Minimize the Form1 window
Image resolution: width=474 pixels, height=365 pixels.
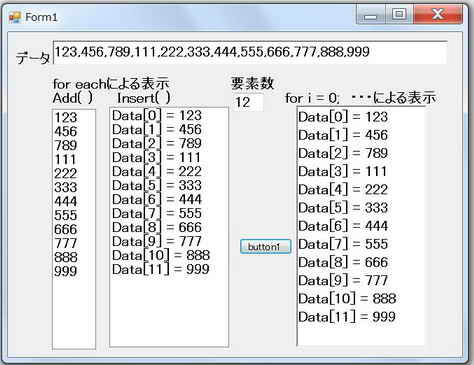coord(371,15)
